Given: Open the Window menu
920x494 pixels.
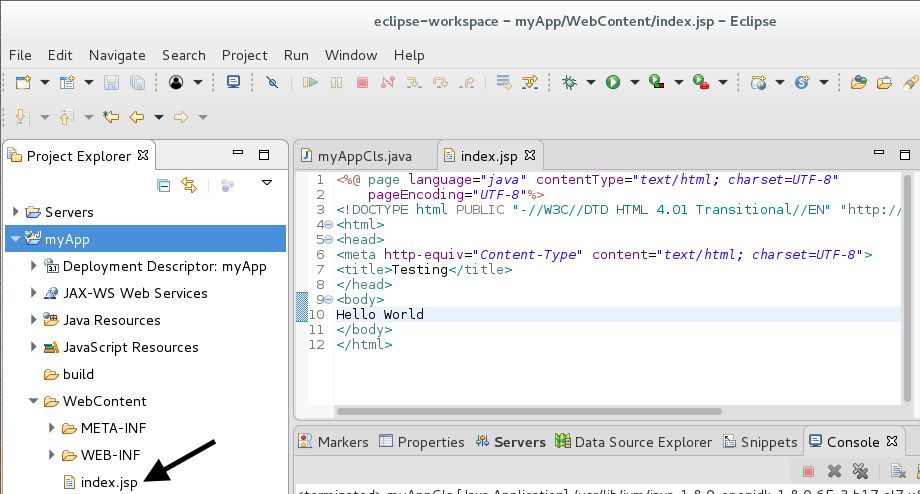Looking at the screenshot, I should [351, 55].
